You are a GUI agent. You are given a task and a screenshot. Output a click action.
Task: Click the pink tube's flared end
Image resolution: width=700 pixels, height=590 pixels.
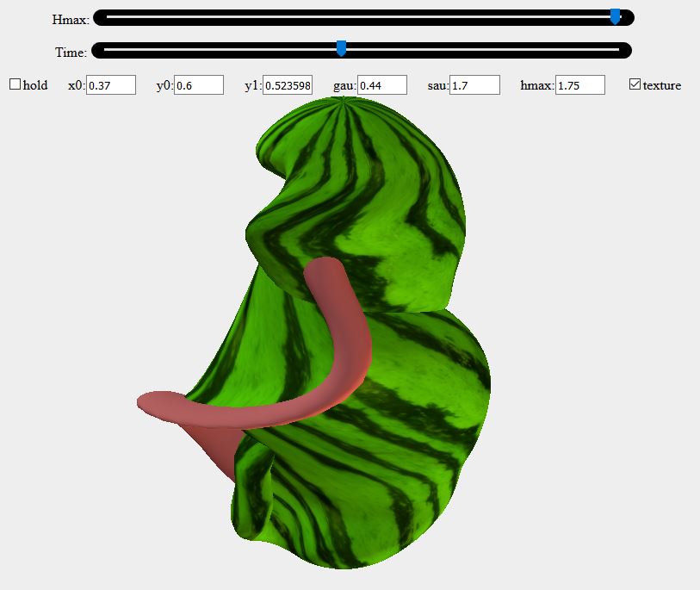tap(157, 403)
